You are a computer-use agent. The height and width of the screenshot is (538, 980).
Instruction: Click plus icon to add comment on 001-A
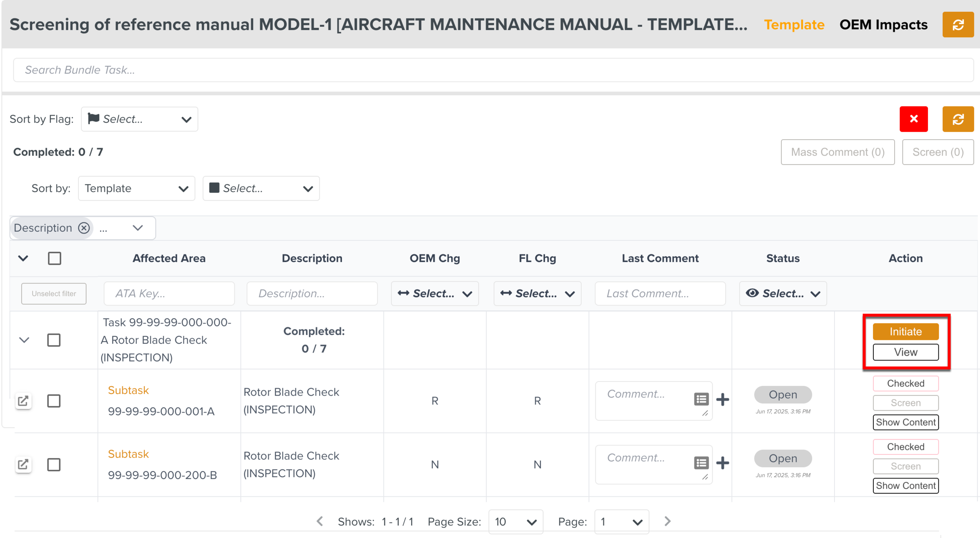(722, 400)
